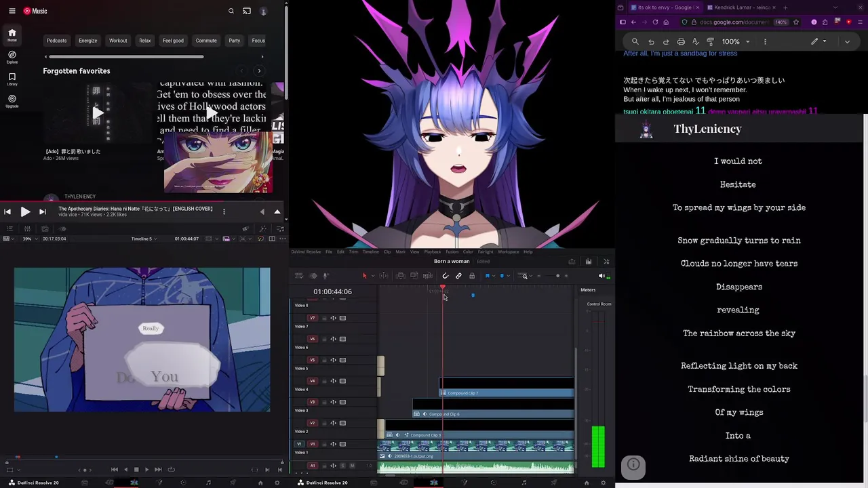Open the Timeline 5 selector dropdown

tap(145, 239)
